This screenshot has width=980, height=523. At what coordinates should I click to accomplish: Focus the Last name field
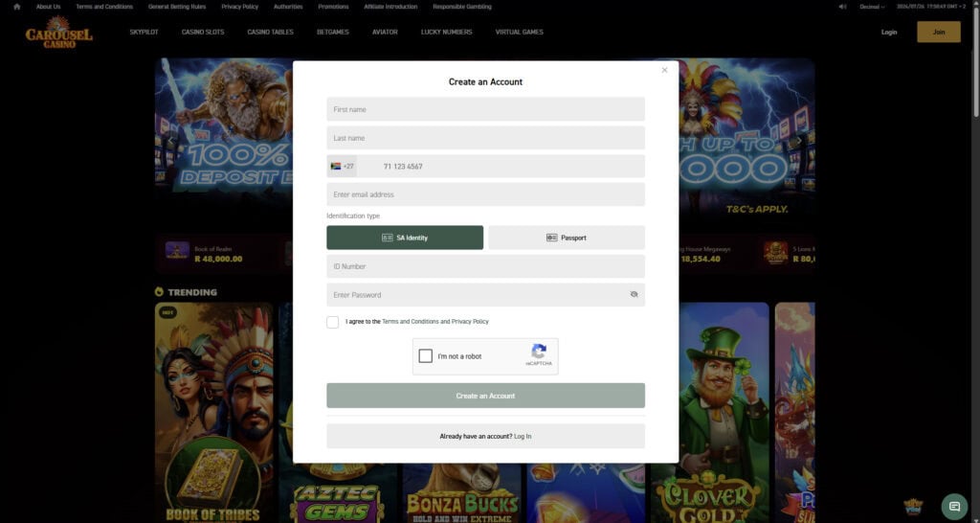point(485,138)
